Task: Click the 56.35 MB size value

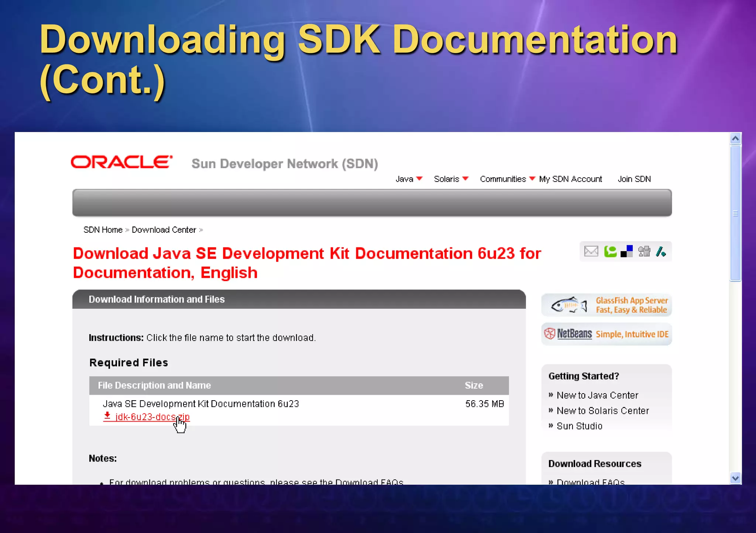Action: click(484, 404)
